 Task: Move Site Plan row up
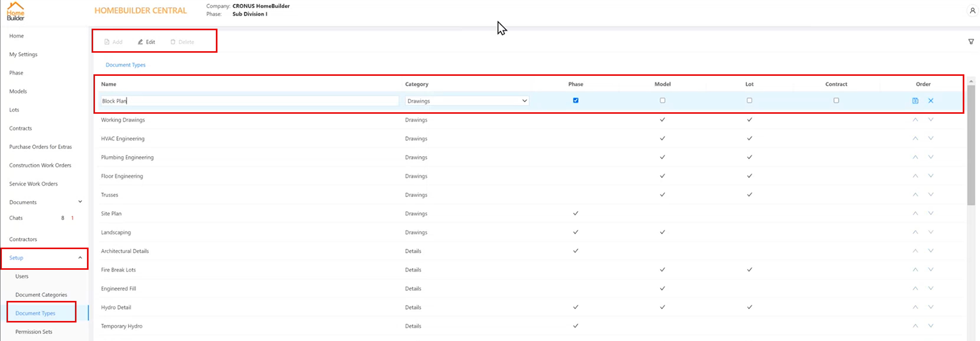click(915, 213)
